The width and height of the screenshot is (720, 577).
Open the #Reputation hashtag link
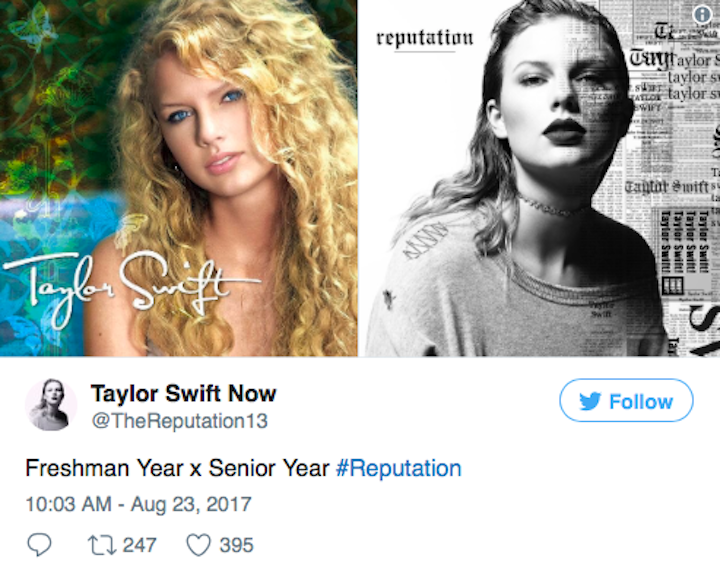click(398, 468)
